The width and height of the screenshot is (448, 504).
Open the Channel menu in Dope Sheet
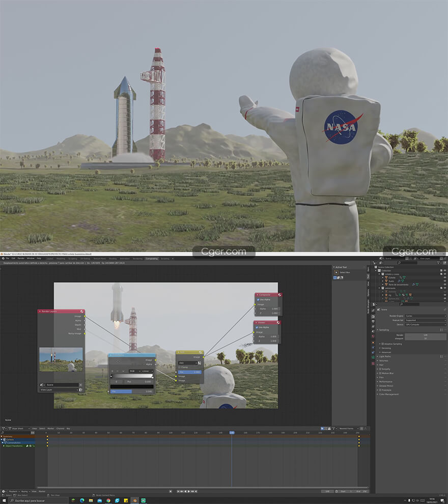(61, 429)
